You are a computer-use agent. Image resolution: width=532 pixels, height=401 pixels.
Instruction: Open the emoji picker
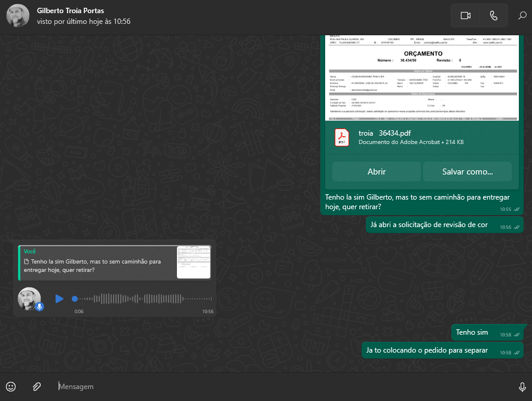tap(11, 387)
